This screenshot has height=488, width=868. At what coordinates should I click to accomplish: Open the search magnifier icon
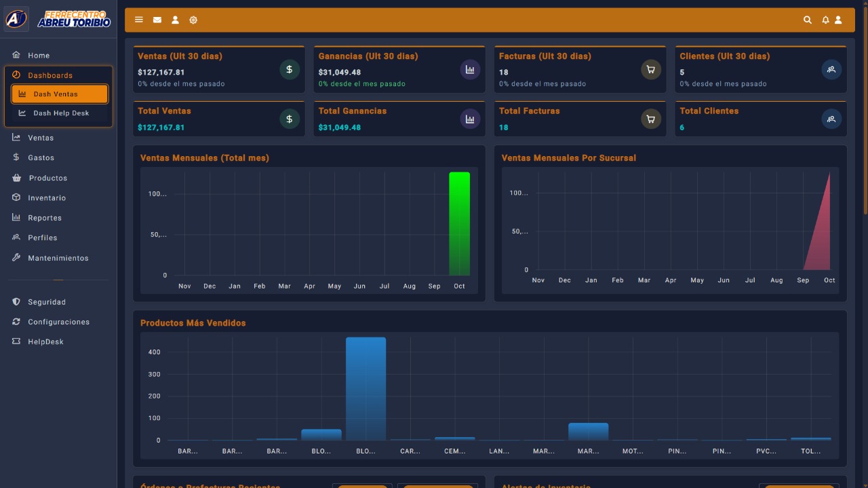(x=807, y=20)
